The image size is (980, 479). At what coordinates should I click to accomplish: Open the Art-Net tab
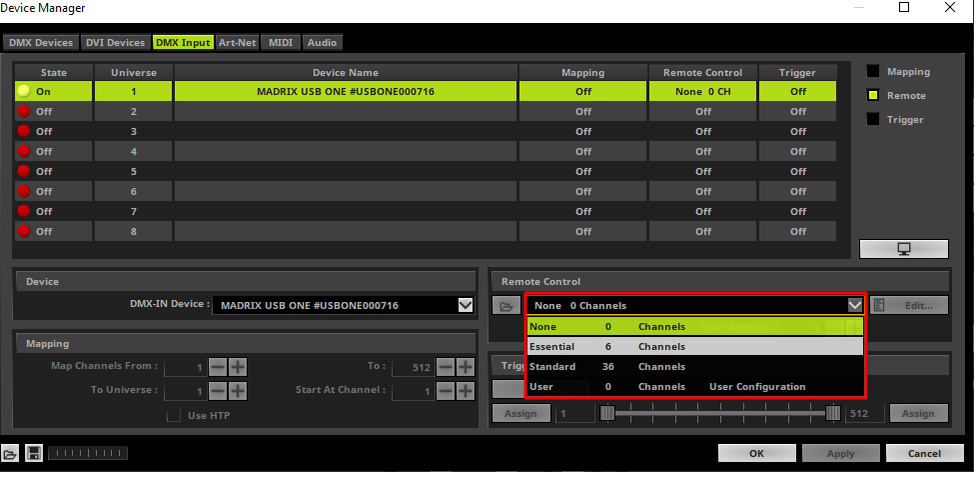tap(238, 43)
